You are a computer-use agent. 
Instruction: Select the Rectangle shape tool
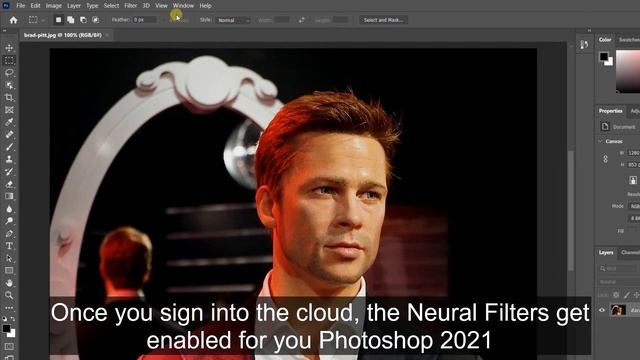[9, 270]
